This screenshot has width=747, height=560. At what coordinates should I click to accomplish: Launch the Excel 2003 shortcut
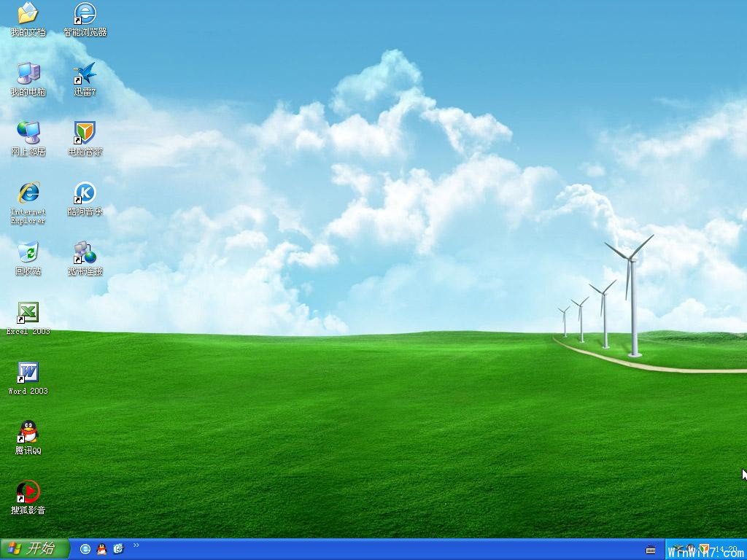tap(28, 318)
